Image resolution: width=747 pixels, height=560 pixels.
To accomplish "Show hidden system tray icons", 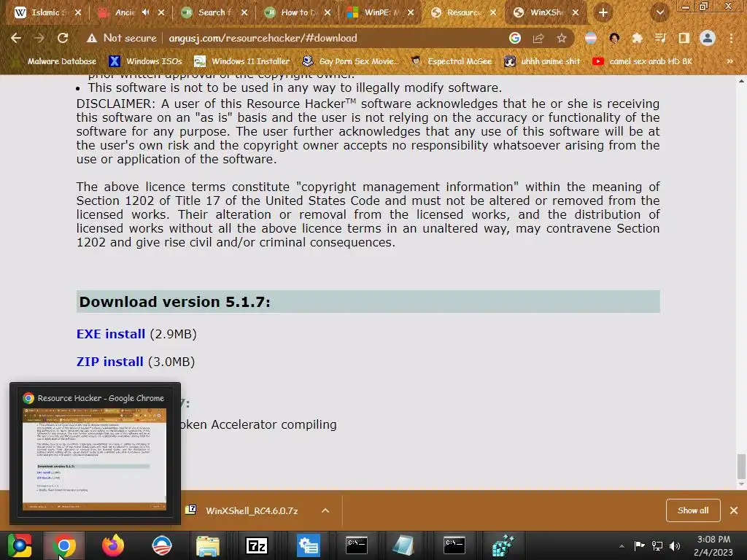I will (622, 546).
